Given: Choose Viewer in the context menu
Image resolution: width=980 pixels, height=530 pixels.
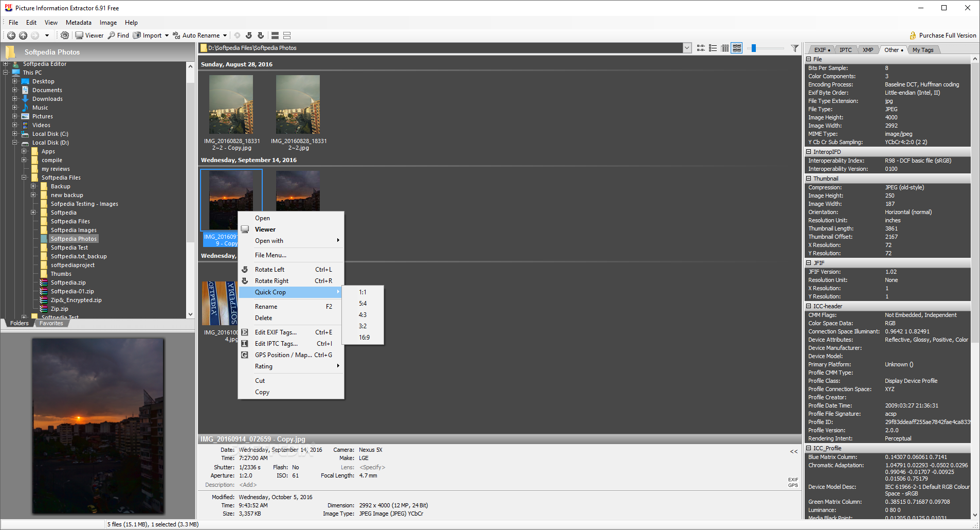Looking at the screenshot, I should tap(291, 229).
